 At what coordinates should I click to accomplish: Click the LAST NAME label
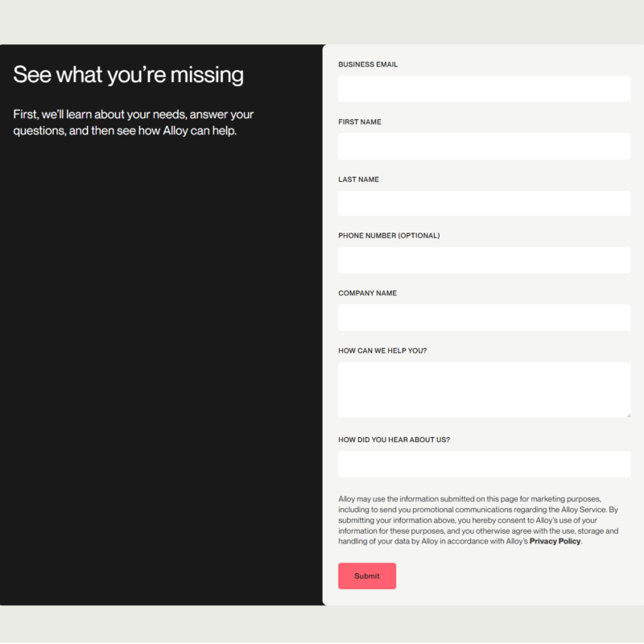click(x=358, y=180)
